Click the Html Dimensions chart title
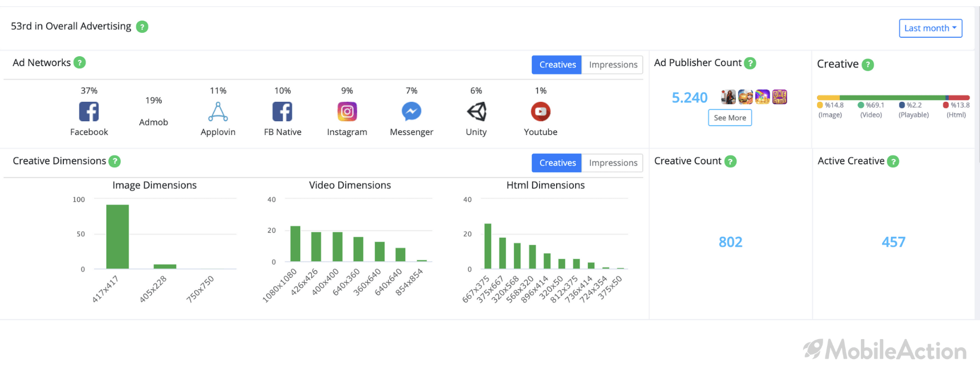The width and height of the screenshot is (980, 388). tap(546, 185)
